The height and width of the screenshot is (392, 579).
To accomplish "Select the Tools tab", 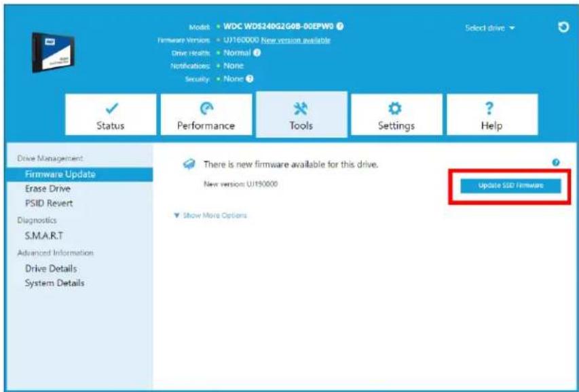I will tap(301, 115).
